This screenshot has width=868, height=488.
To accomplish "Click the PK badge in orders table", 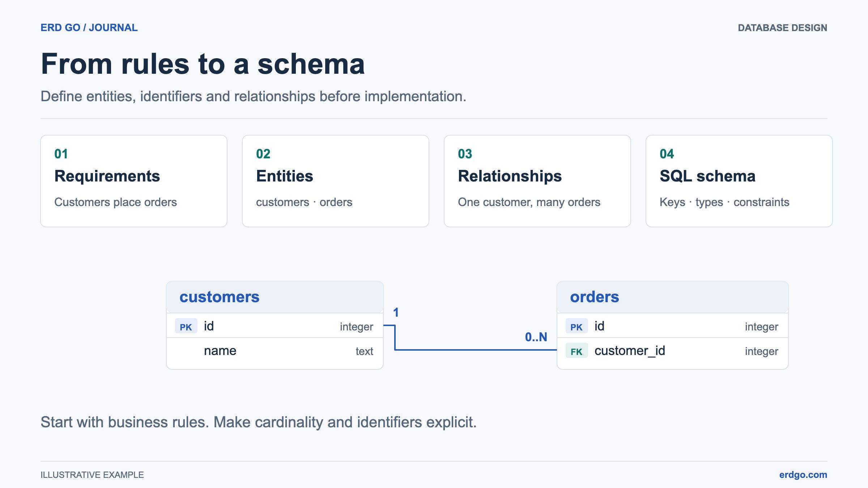I will point(576,326).
